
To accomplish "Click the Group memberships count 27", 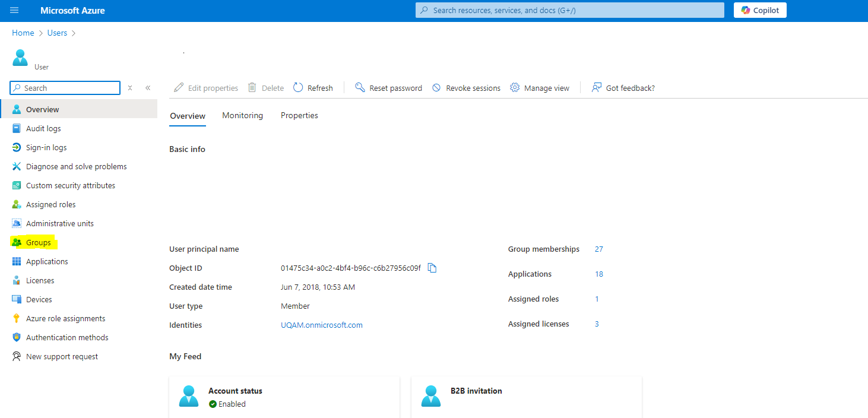I will 598,249.
